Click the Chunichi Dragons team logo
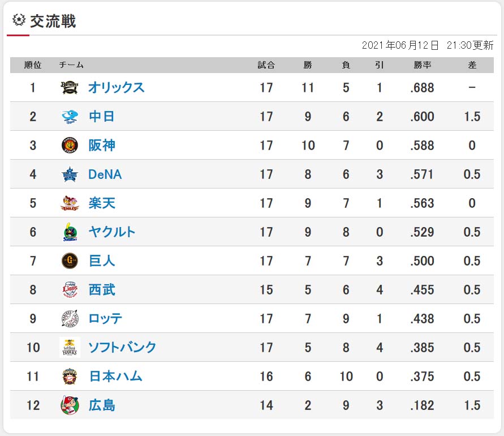The image size is (504, 436). tap(70, 117)
